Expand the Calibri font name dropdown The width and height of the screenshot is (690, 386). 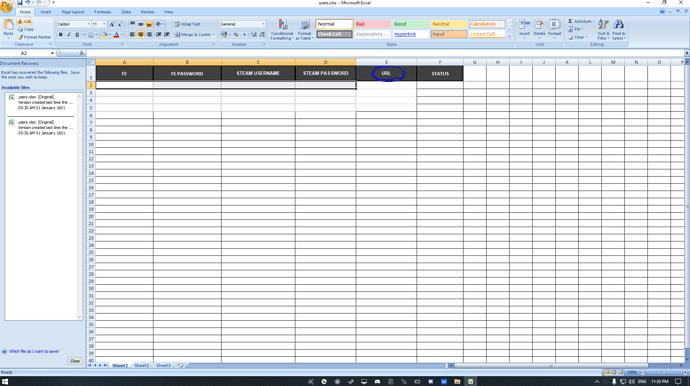pos(88,24)
